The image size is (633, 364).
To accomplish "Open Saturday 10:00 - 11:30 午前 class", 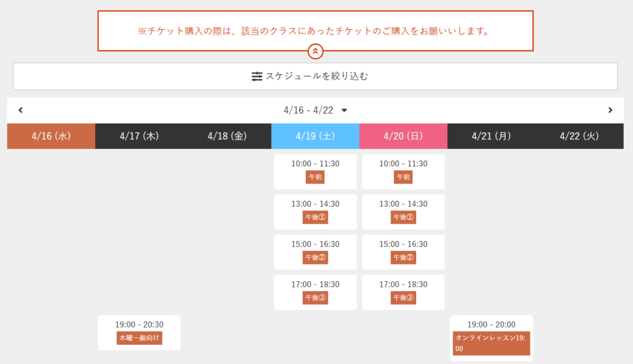I will [x=315, y=171].
